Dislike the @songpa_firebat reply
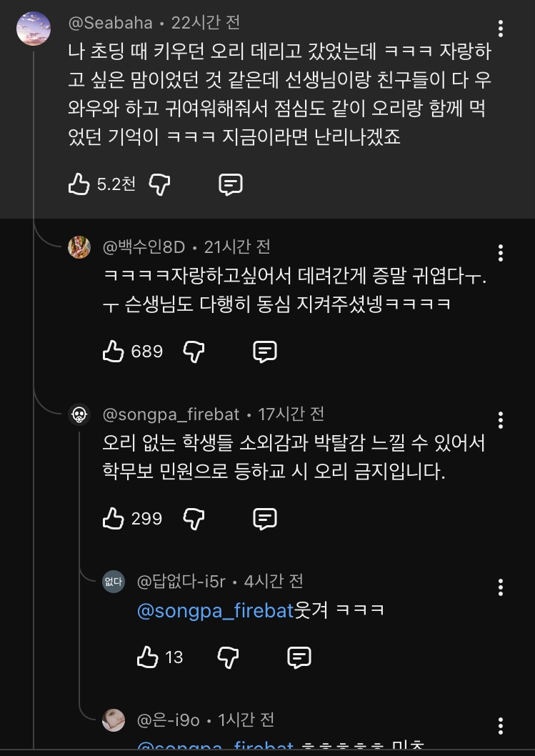This screenshot has width=535, height=756. click(194, 519)
